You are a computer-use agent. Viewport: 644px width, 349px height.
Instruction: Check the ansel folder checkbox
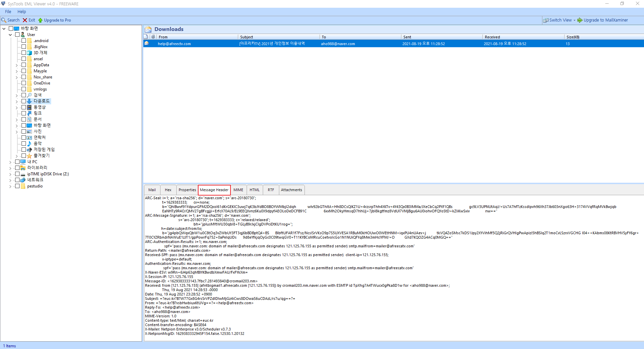pos(24,59)
